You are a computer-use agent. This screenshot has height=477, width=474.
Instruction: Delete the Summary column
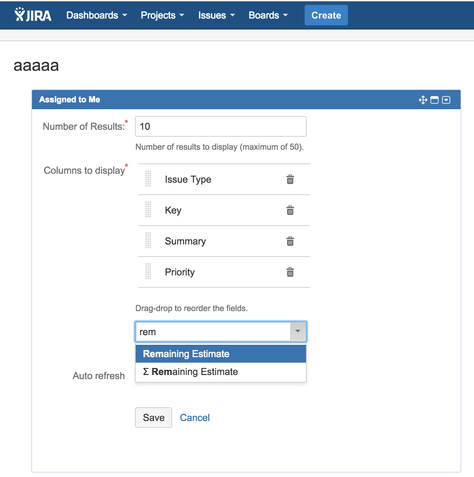pos(290,241)
